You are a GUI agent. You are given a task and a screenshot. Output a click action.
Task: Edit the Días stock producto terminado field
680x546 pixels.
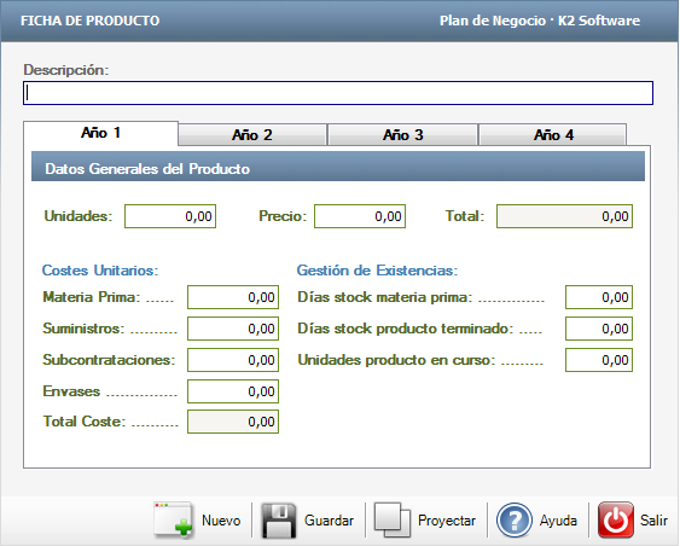pos(599,328)
